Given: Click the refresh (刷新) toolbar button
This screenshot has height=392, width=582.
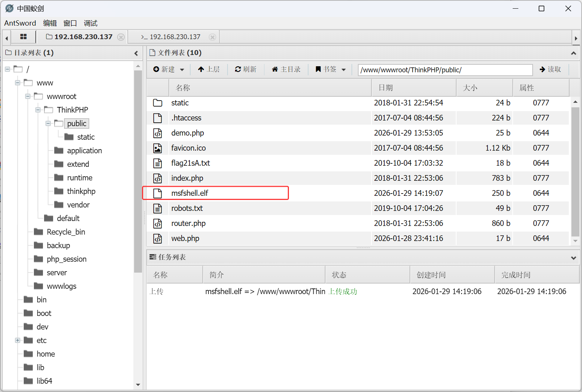Looking at the screenshot, I should 246,69.
